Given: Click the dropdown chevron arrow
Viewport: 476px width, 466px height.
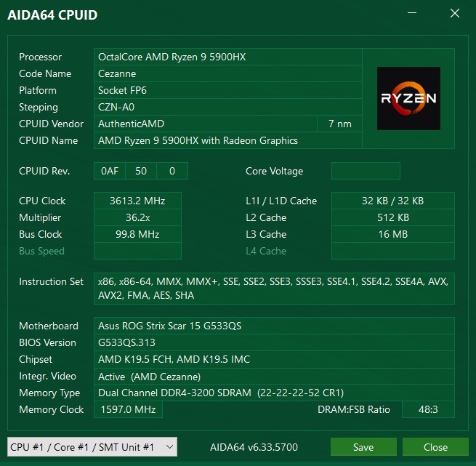Looking at the screenshot, I should [170, 447].
